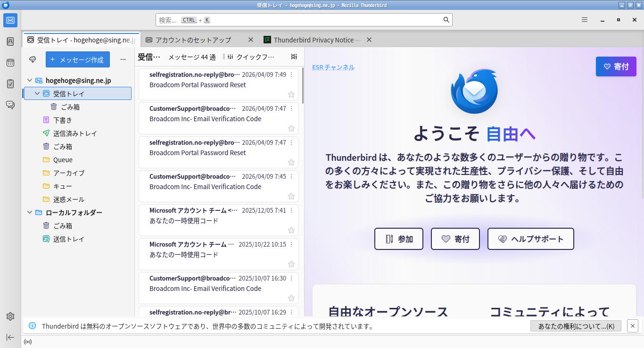644x348 pixels.
Task: Open the 迷惑メール junk folder
Action: click(x=77, y=199)
